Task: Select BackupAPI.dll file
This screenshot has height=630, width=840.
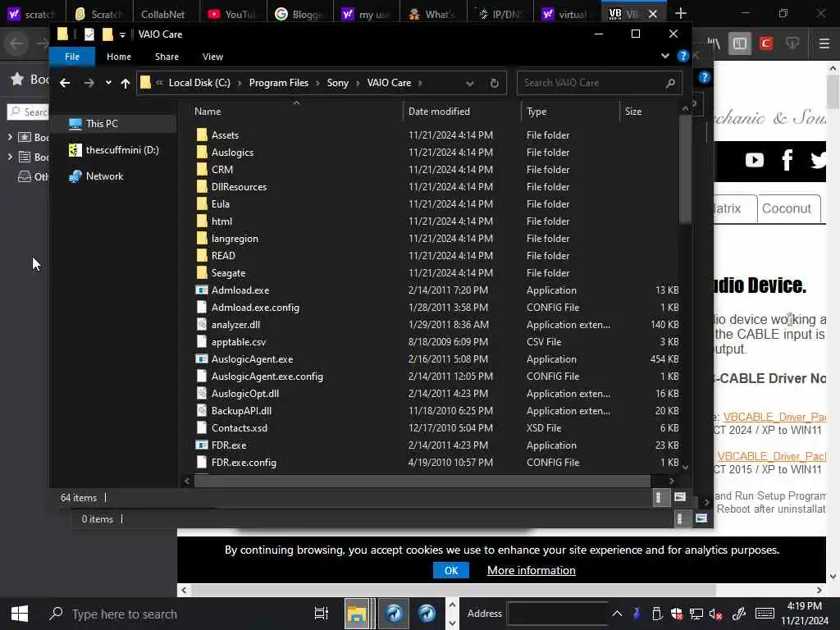Action: pyautogui.click(x=241, y=411)
